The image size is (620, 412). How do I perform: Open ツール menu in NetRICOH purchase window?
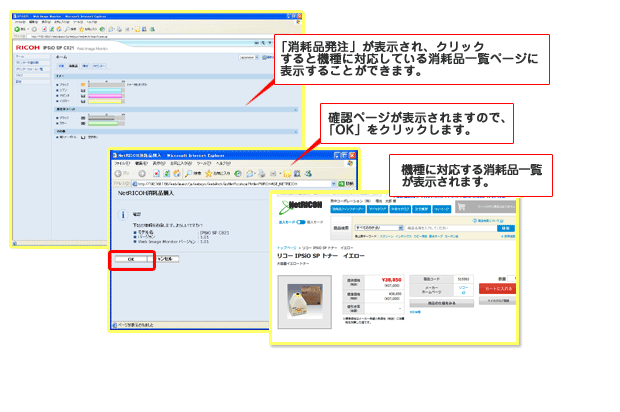[204, 163]
